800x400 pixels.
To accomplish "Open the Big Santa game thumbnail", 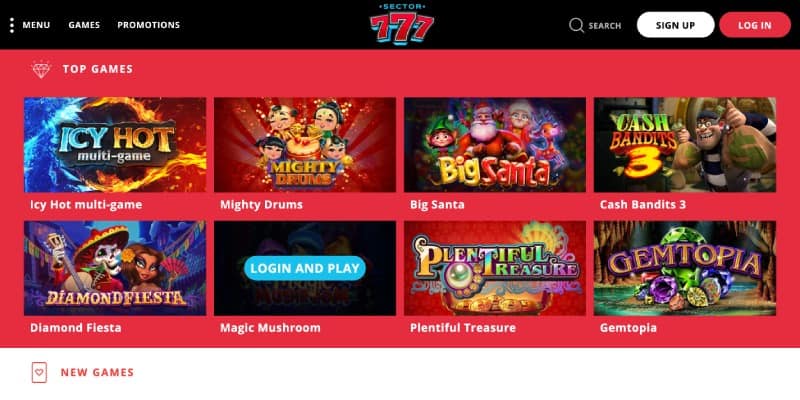I will click(x=495, y=144).
